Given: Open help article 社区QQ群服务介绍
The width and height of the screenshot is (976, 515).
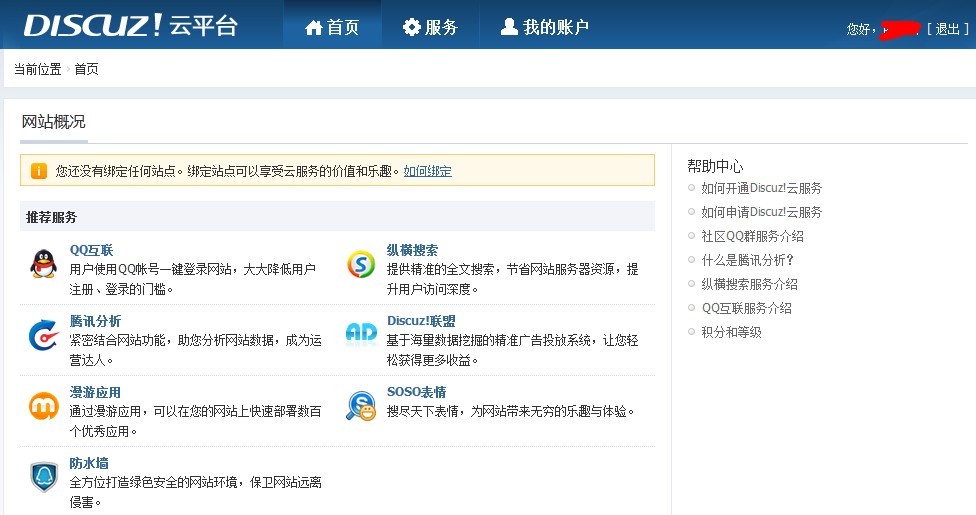Looking at the screenshot, I should [753, 236].
